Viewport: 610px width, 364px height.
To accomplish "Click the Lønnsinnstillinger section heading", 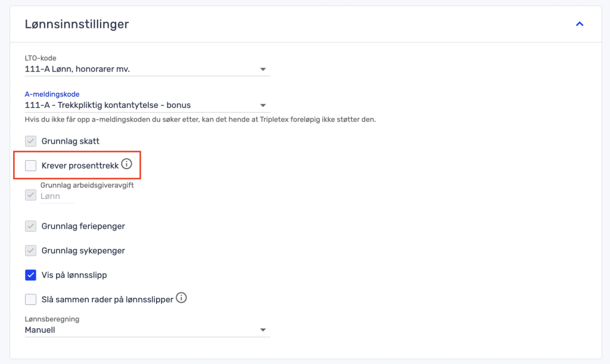I will tap(77, 24).
